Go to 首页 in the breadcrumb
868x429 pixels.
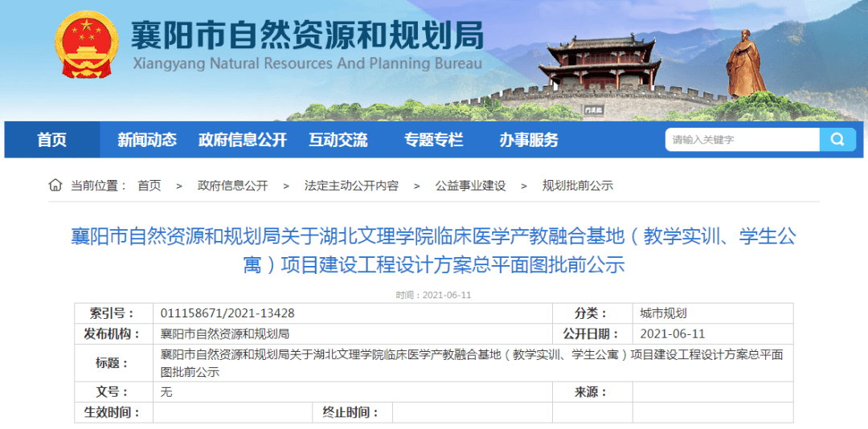point(149,186)
